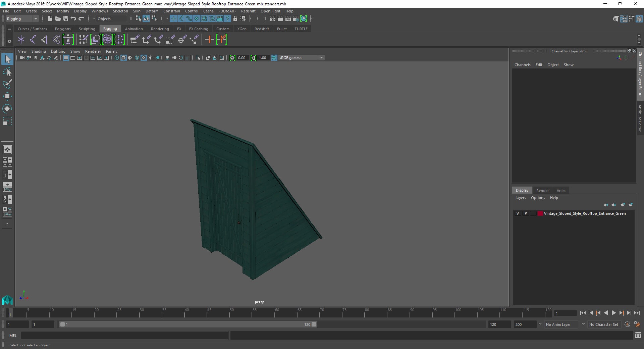Switch to the Polygons shelf tab
Image resolution: width=644 pixels, height=349 pixels.
coord(63,29)
